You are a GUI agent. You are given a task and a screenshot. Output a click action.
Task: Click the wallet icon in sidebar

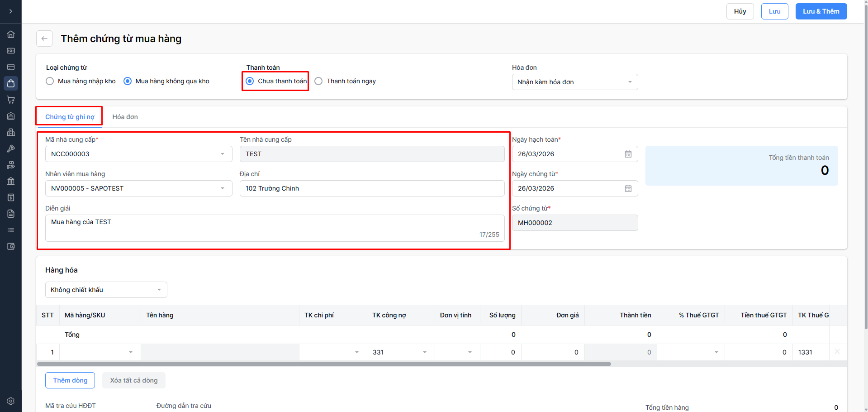point(11,246)
